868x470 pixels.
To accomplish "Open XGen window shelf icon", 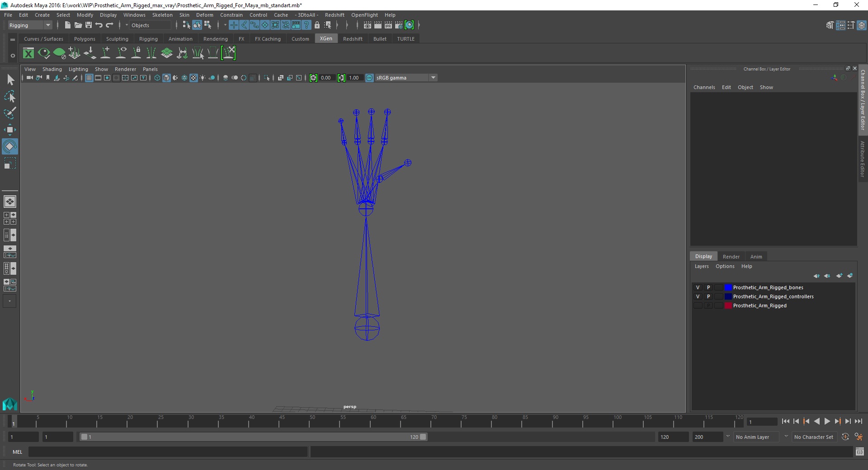I will pyautogui.click(x=28, y=53).
